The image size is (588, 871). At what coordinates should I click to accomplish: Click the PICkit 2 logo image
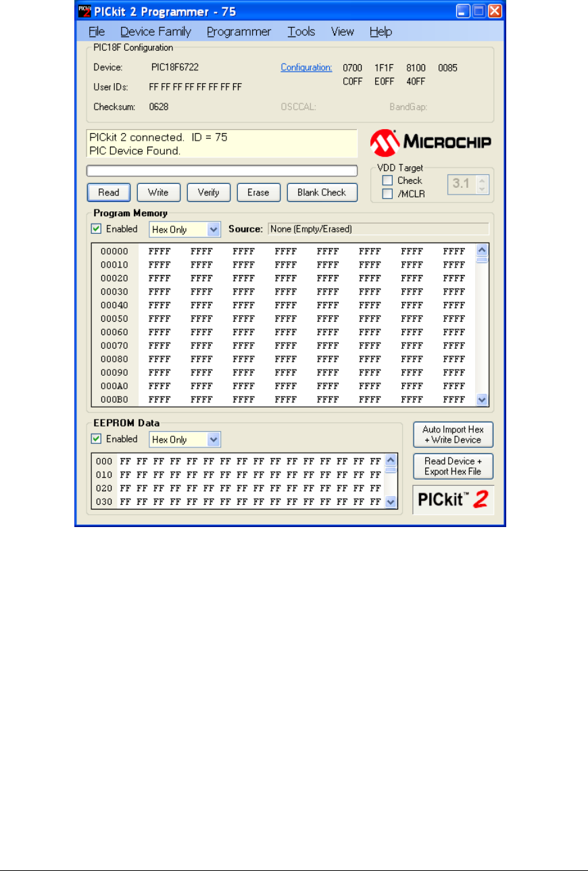[x=454, y=499]
